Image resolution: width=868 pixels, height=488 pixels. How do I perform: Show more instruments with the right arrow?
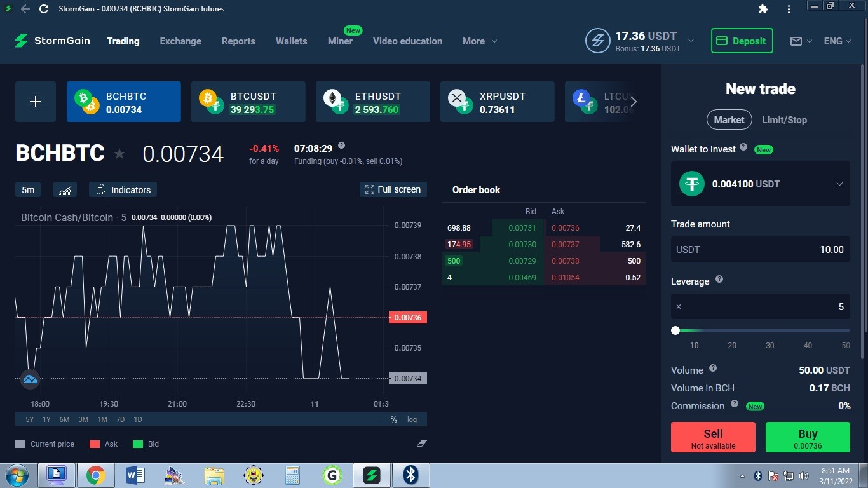(x=633, y=102)
